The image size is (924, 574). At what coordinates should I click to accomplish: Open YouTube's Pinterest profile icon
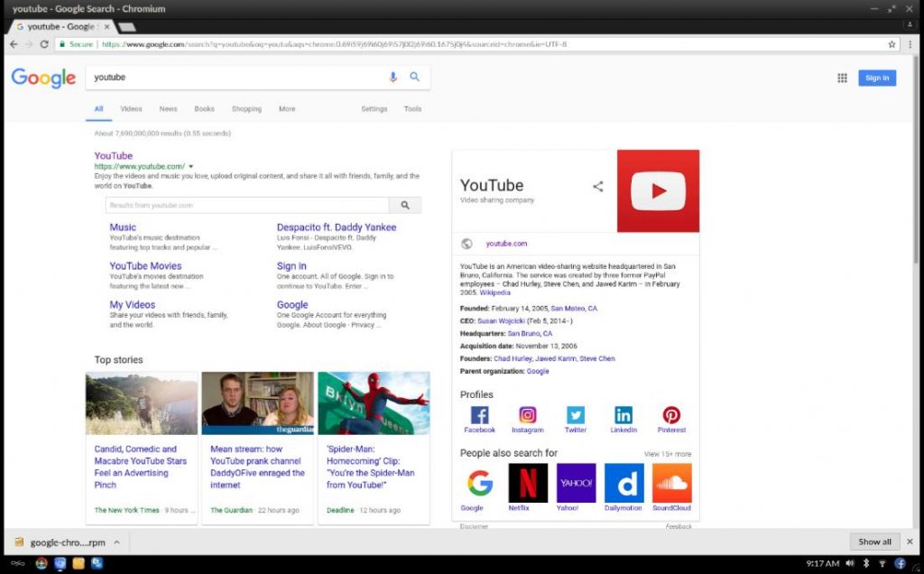[x=671, y=415]
